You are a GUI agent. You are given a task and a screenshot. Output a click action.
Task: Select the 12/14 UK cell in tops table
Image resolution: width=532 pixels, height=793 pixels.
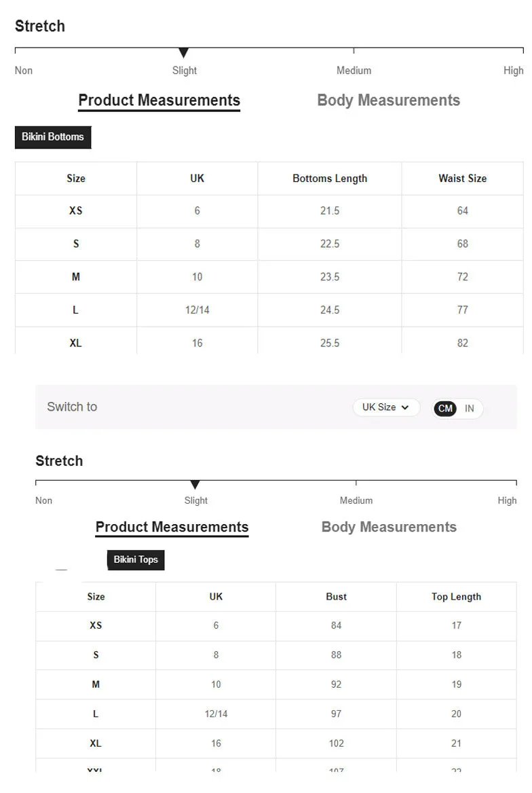tap(216, 714)
